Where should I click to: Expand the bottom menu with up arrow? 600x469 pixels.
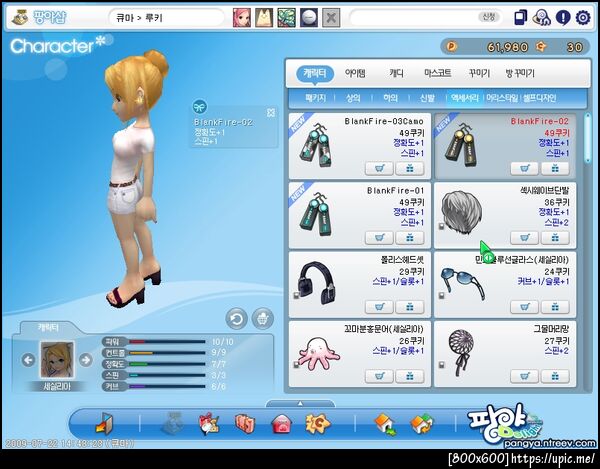tap(300, 404)
